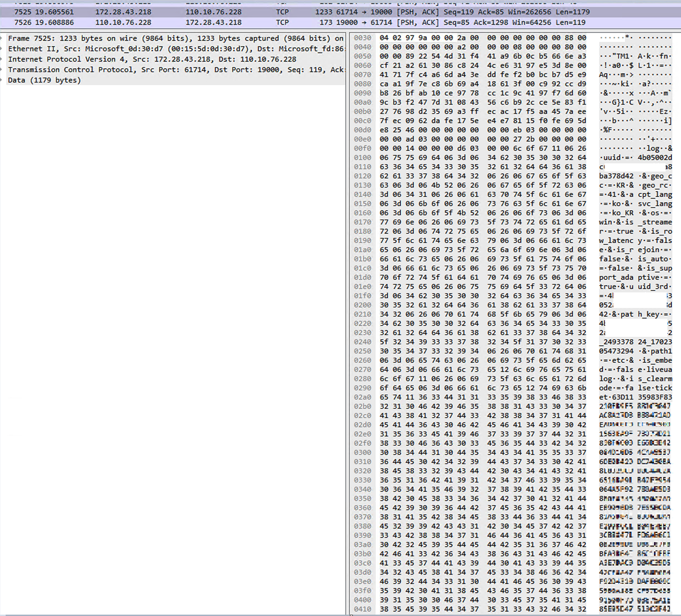This screenshot has width=681, height=616.
Task: Click ASCII 'port_ada' at offset 01d0
Action: pos(616,278)
